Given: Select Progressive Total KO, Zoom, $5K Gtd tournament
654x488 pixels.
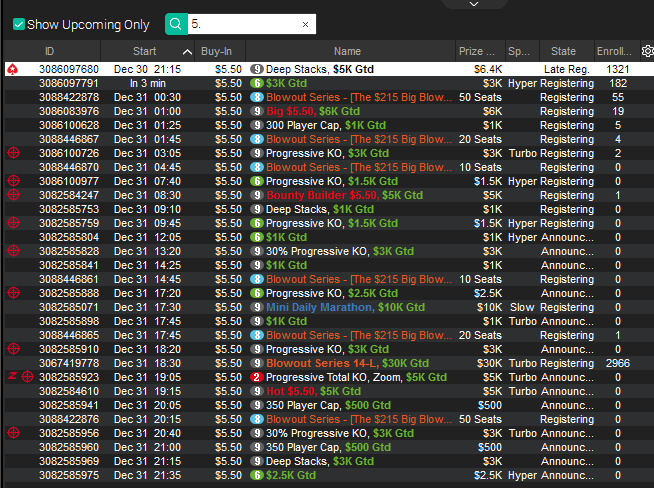Looking at the screenshot, I should [x=356, y=377].
